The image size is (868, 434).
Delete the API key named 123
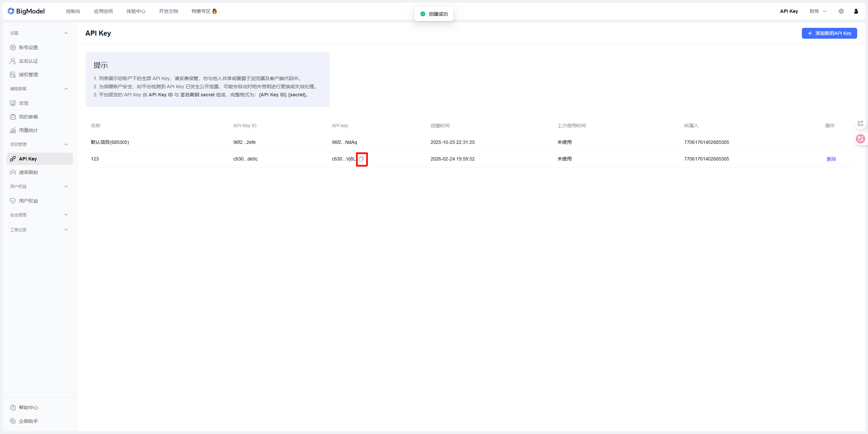pyautogui.click(x=831, y=159)
